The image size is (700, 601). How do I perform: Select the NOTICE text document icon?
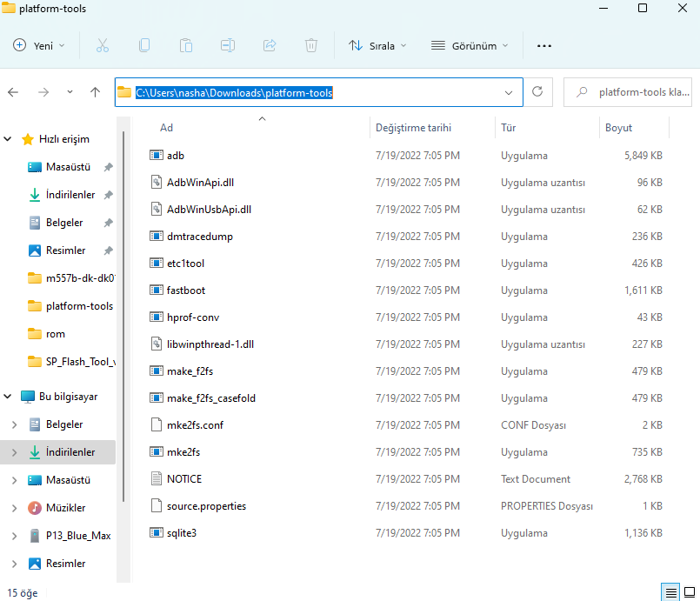(x=157, y=478)
